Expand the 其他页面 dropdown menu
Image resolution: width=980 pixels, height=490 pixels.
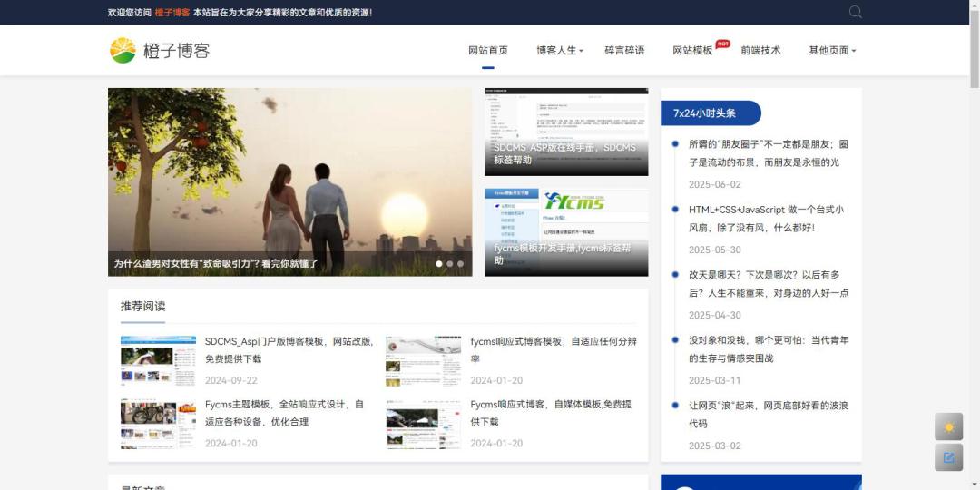831,51
